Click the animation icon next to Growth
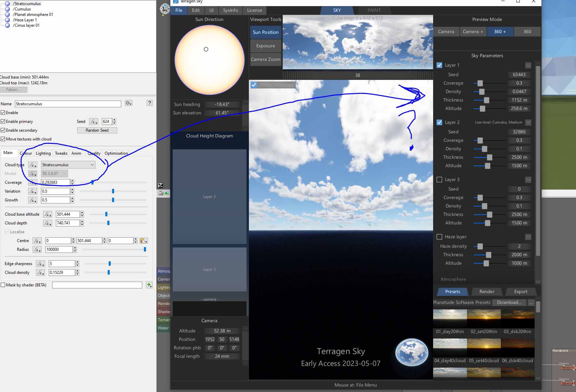The image size is (576, 392). click(33, 200)
